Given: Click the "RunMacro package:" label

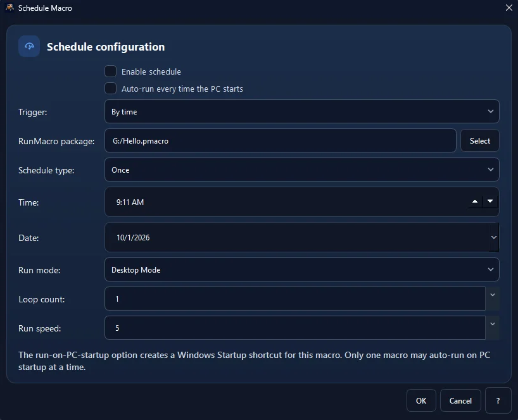Looking at the screenshot, I should pos(56,141).
